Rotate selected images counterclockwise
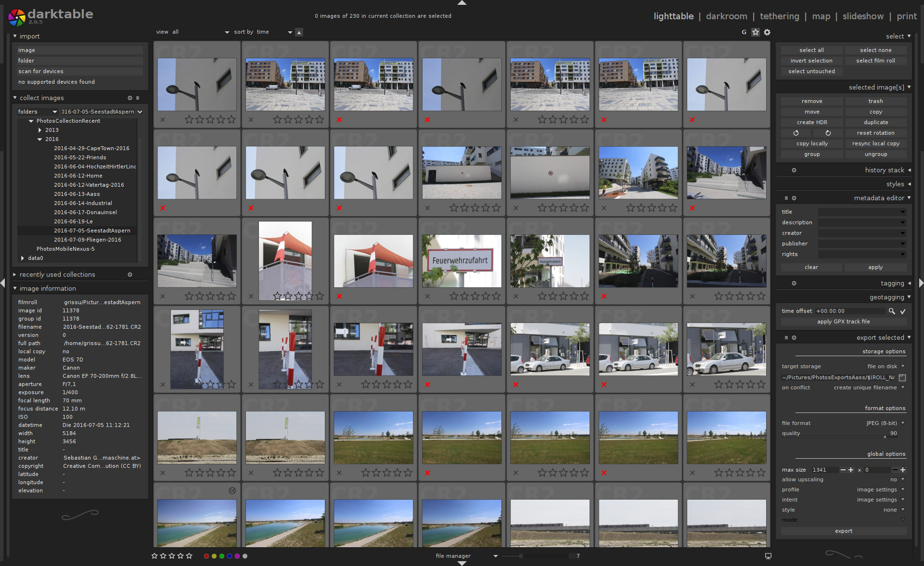 [796, 133]
